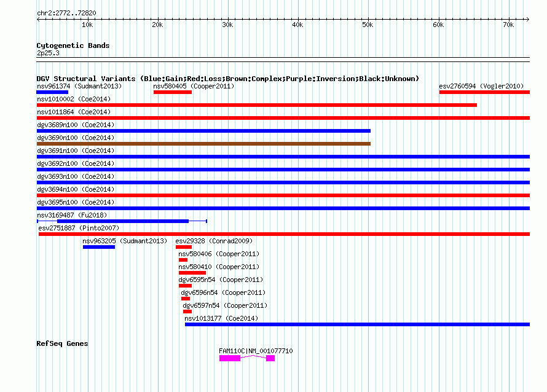
Task: Open dgv3691n100 (Coe2014) variant label
Action: coord(76,151)
